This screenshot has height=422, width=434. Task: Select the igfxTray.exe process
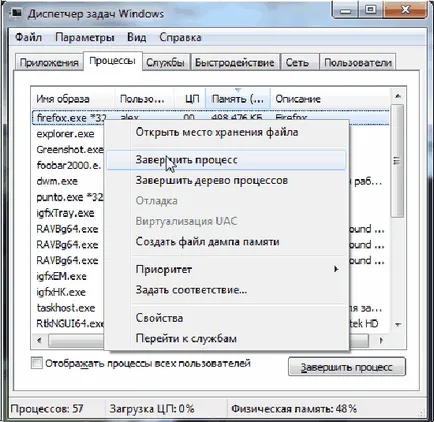65,213
